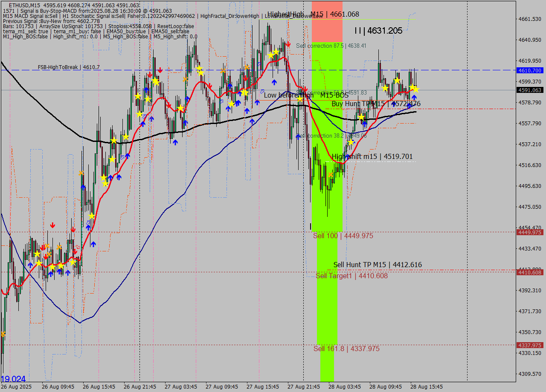This screenshot has height=392, width=546.
Task: Select the Sell Target1 4410.608 label
Action: pos(351,276)
